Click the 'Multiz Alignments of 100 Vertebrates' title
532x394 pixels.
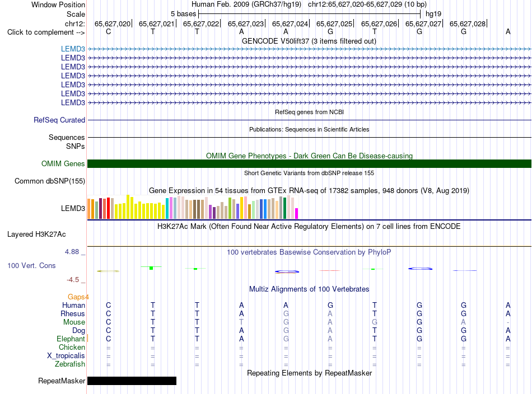point(309,289)
